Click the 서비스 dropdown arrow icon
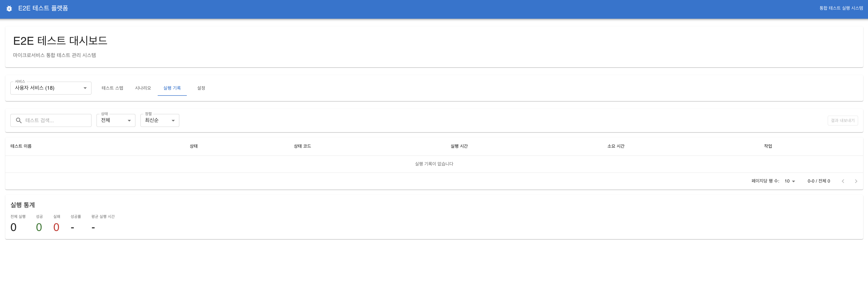Viewport: 868px width, 297px height. point(85,88)
